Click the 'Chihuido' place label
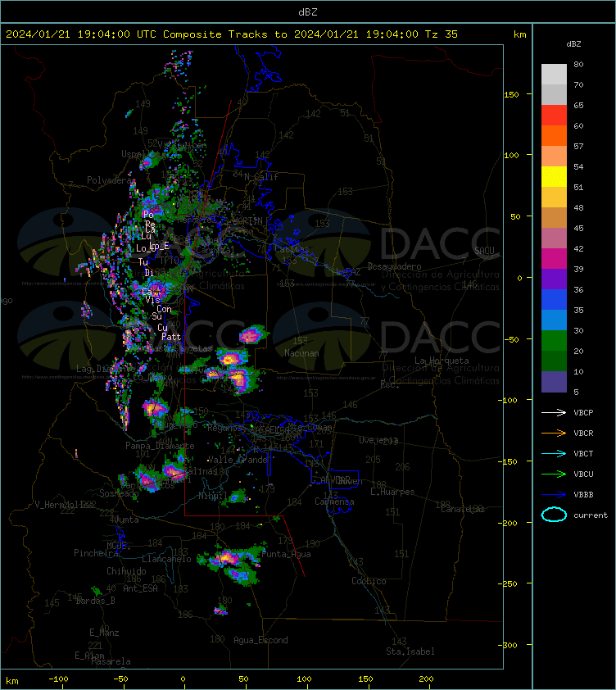 126,570
